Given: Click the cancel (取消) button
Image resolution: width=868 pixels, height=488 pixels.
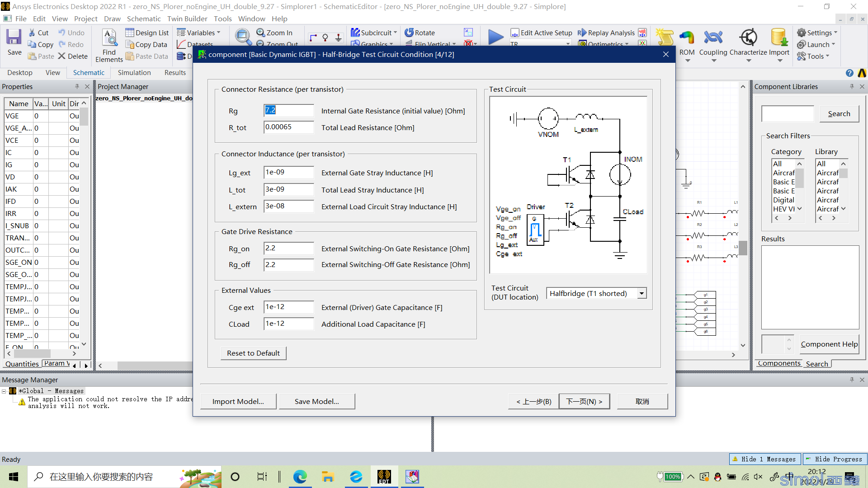Looking at the screenshot, I should [x=642, y=401].
